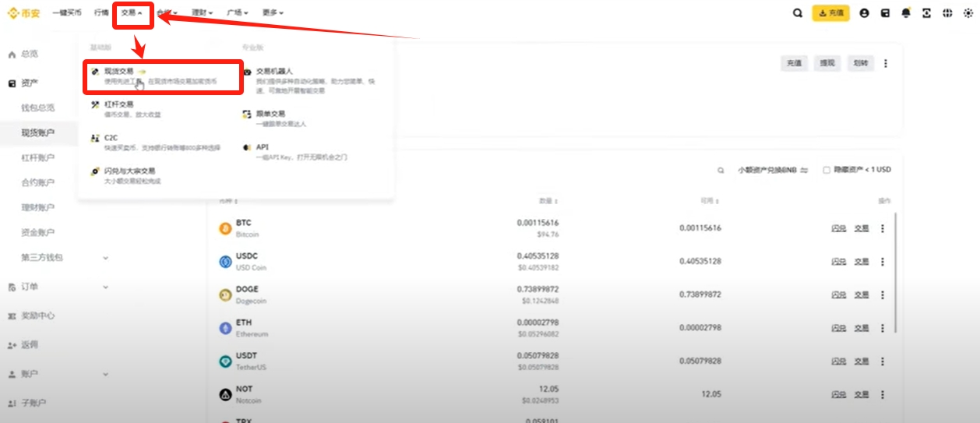
Task: Click the gray 充值 button in assets panel
Action: [794, 64]
